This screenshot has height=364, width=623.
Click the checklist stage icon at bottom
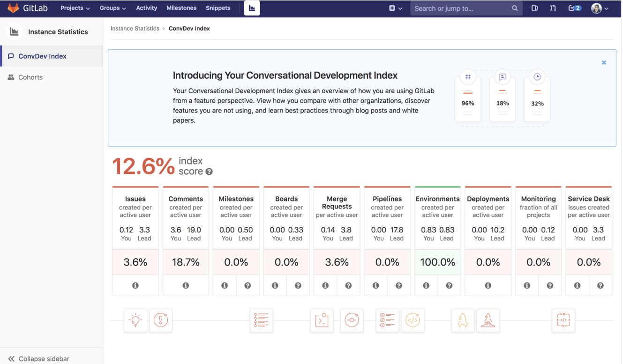(x=387, y=320)
